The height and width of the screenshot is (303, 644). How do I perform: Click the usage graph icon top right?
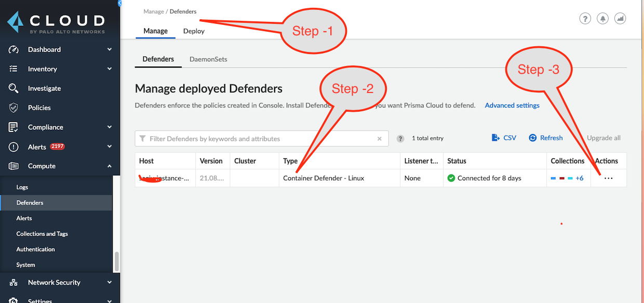point(620,18)
